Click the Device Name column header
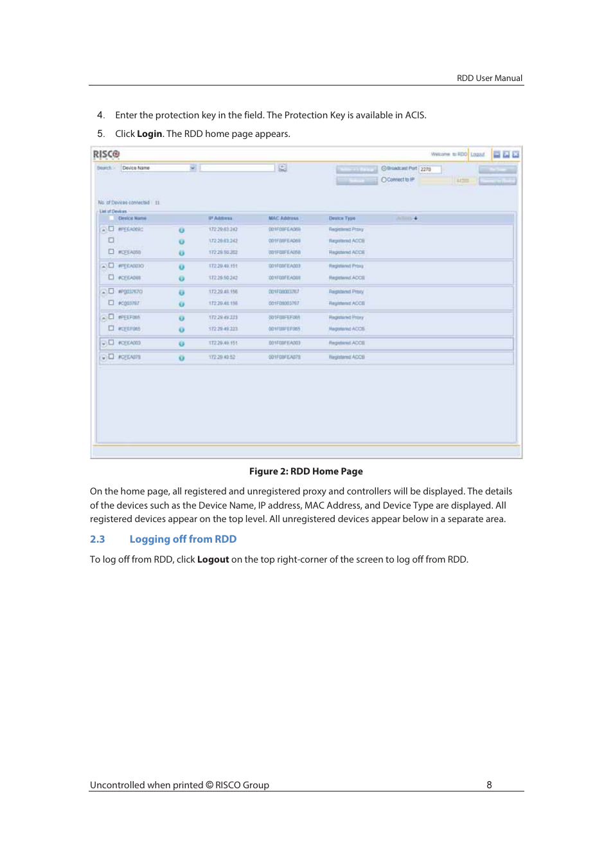 pos(132,219)
